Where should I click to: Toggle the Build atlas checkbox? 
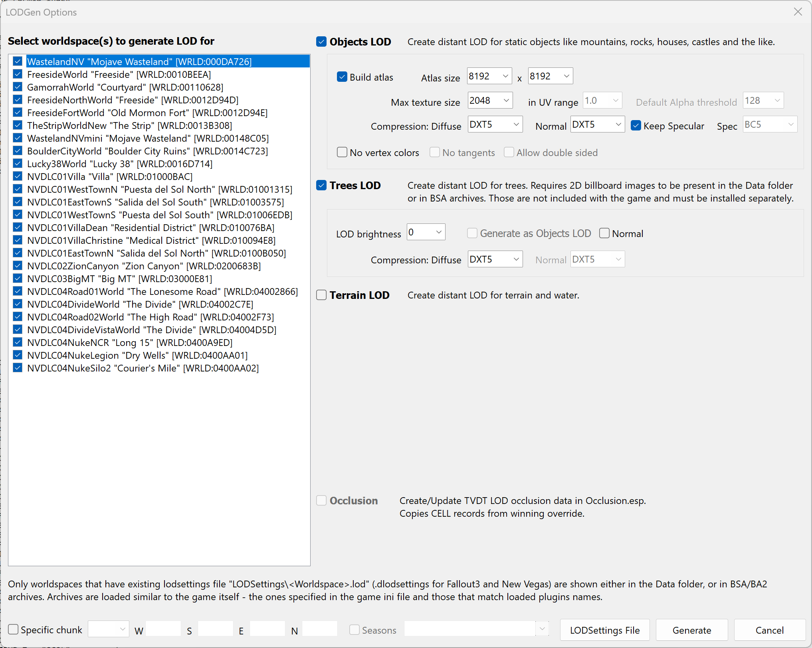[342, 77]
